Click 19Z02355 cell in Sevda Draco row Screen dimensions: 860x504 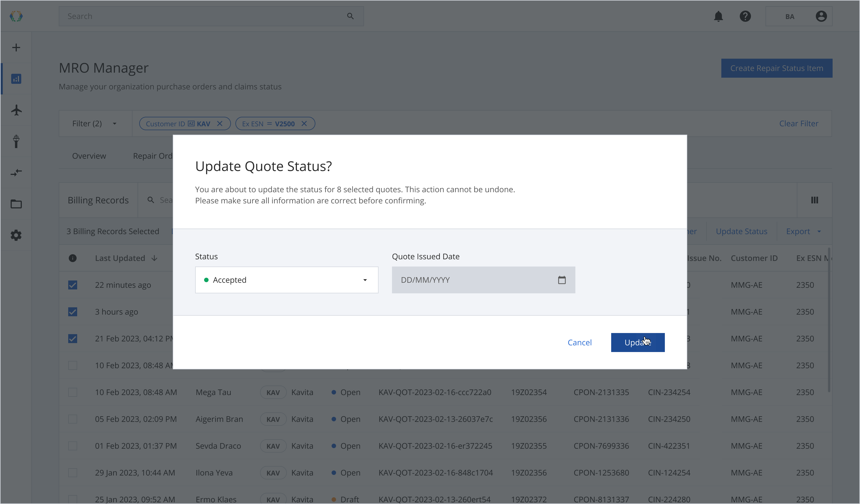[x=529, y=446]
